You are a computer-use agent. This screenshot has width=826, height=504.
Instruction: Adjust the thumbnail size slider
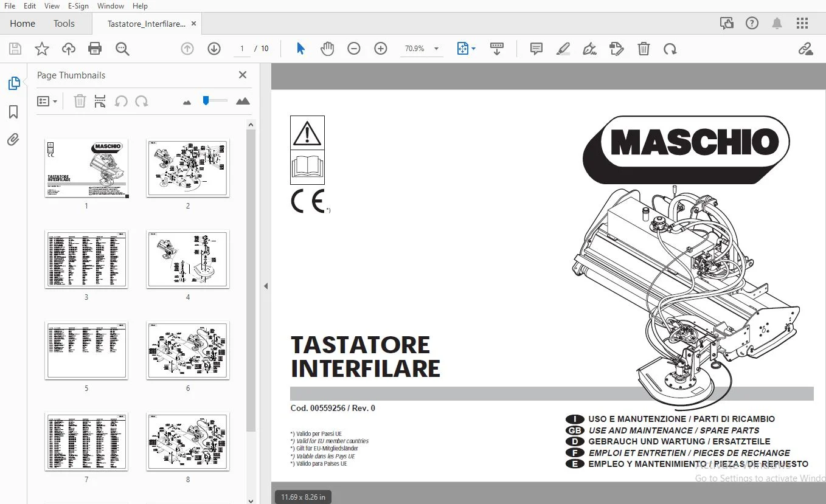(x=206, y=100)
